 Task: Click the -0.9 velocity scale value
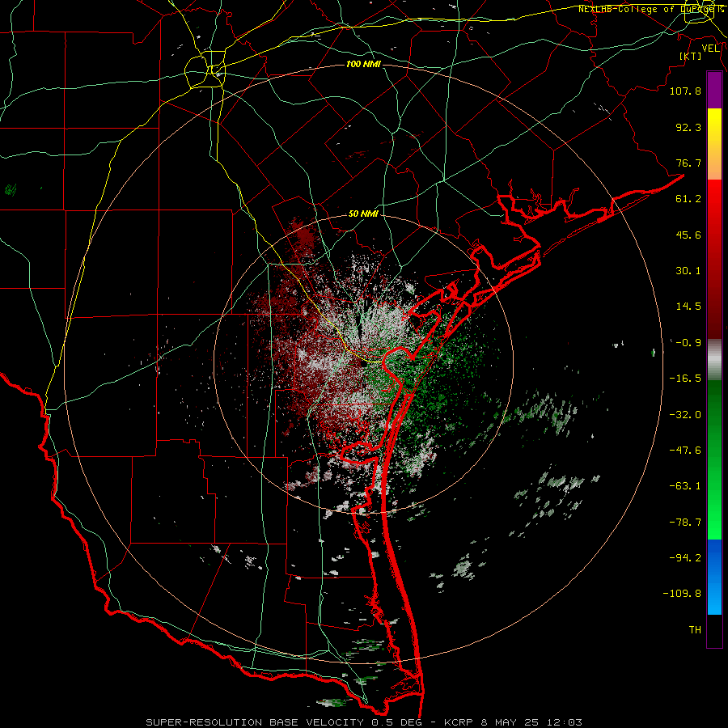tap(688, 343)
